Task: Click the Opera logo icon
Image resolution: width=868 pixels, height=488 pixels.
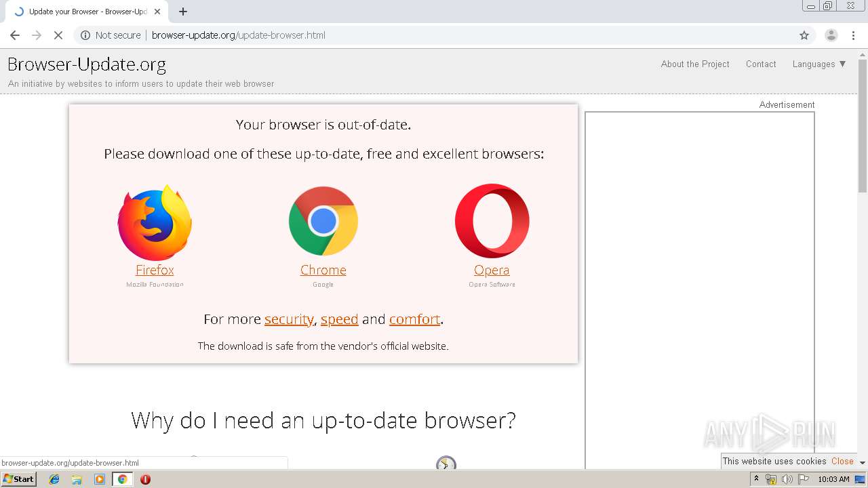Action: [492, 221]
